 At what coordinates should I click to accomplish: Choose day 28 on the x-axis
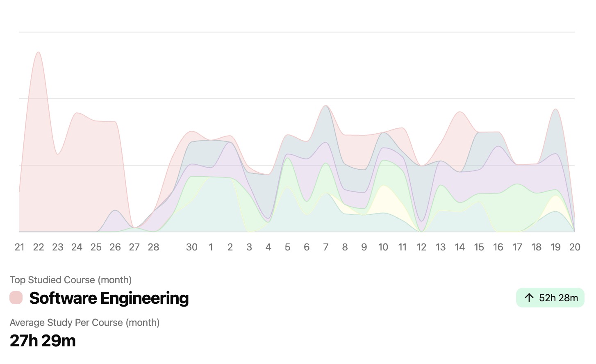tap(153, 247)
